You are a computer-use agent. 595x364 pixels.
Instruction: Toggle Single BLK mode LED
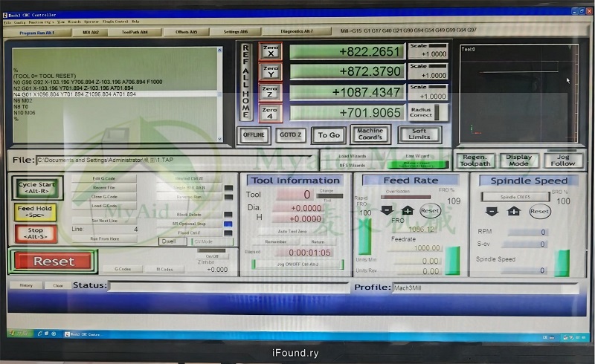click(x=228, y=188)
